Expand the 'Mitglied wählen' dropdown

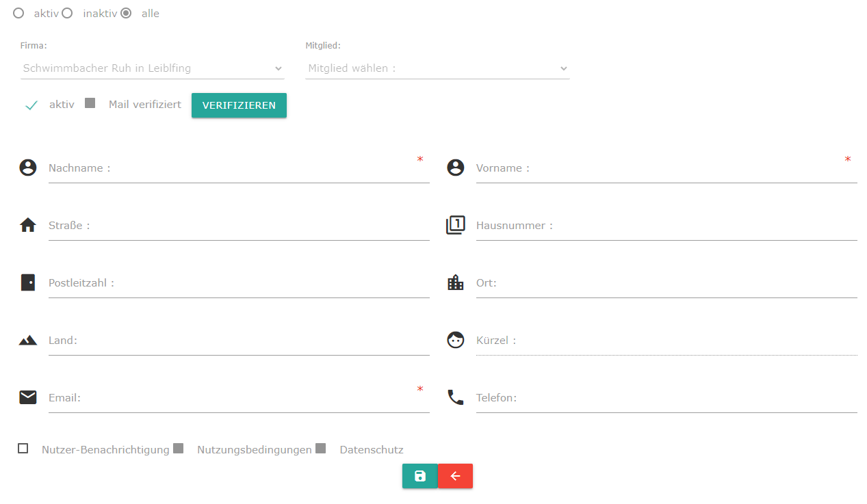[x=437, y=68]
